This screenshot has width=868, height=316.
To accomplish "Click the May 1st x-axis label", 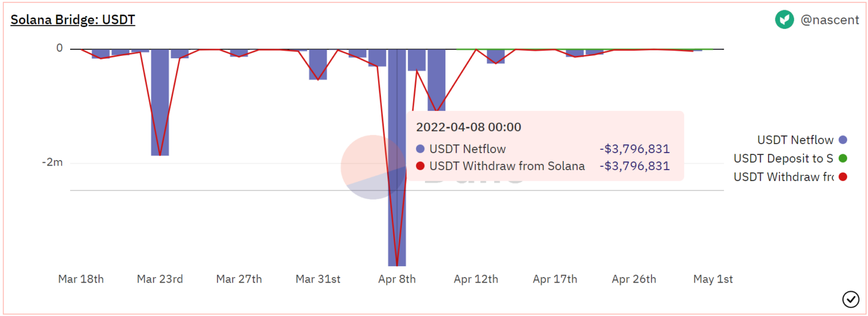I will [x=713, y=279].
